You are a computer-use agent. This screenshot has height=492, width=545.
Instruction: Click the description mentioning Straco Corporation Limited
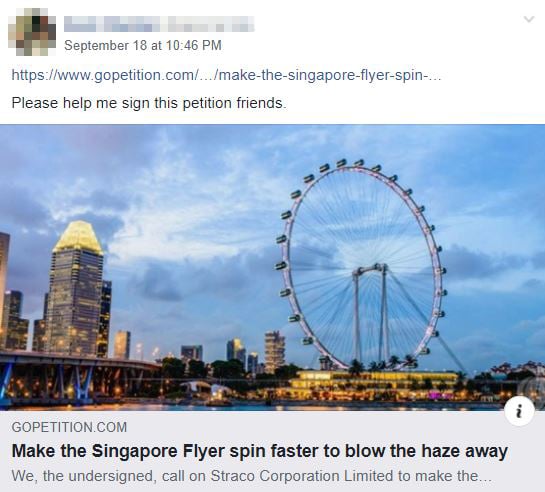coord(252,476)
